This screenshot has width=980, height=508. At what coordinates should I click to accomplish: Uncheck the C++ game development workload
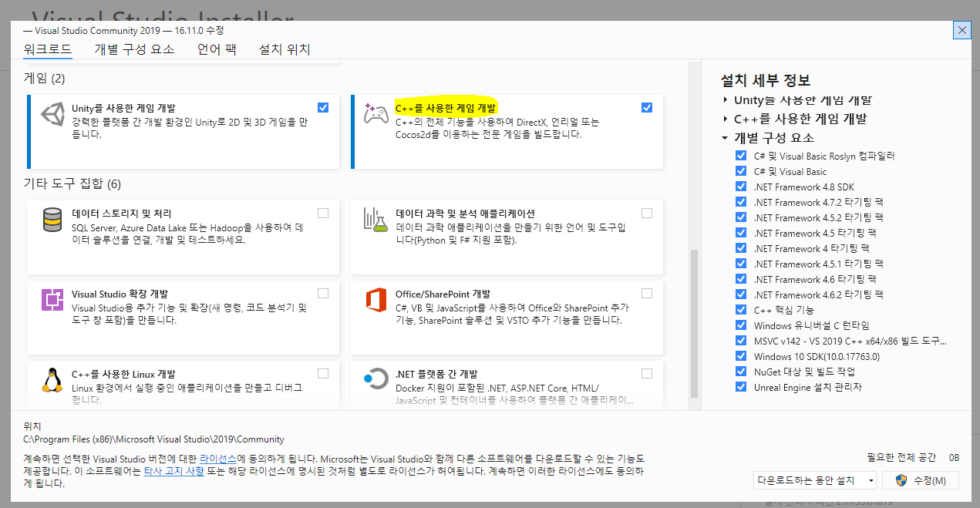click(647, 107)
